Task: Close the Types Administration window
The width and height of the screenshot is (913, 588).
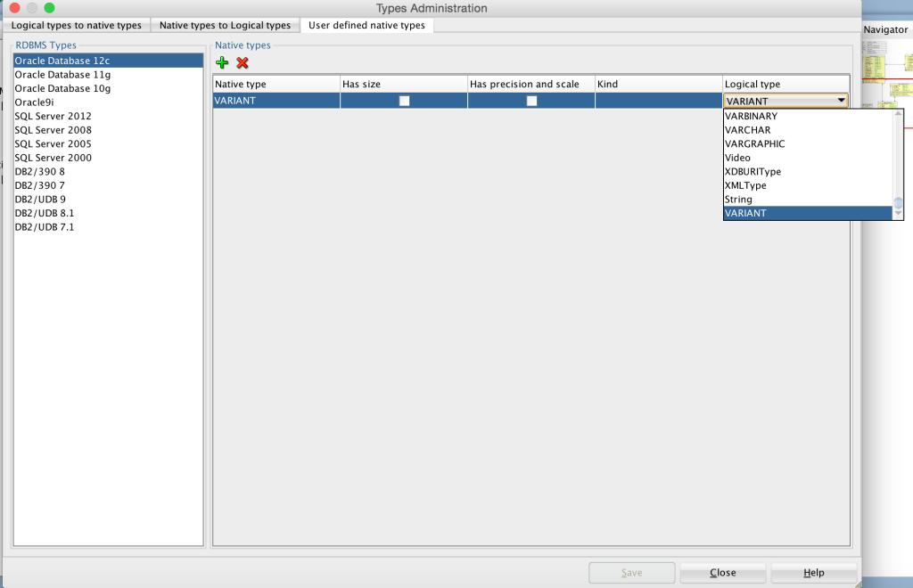Action: click(15, 8)
